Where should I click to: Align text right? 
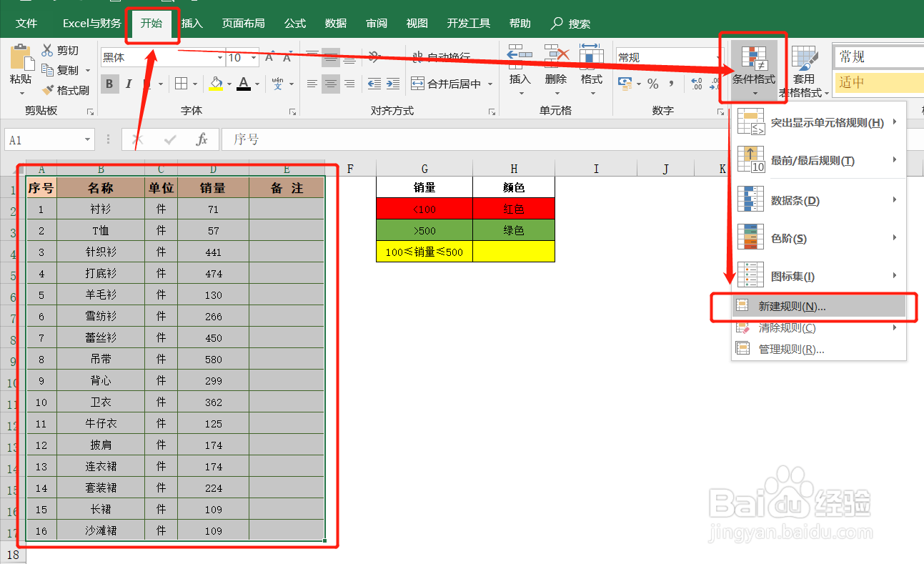[x=349, y=84]
